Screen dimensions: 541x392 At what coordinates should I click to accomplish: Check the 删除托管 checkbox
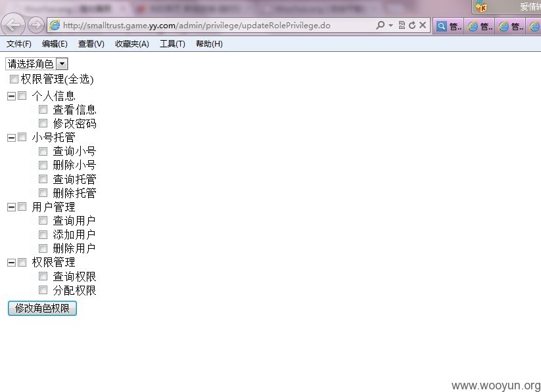coord(43,193)
